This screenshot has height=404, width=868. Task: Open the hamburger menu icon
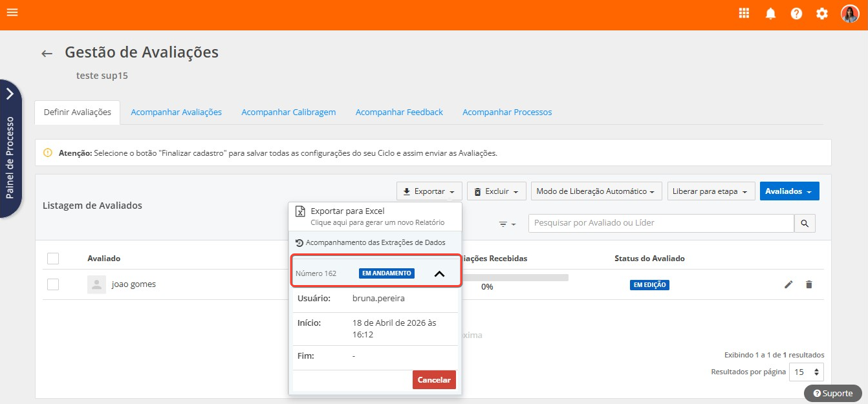click(x=12, y=12)
